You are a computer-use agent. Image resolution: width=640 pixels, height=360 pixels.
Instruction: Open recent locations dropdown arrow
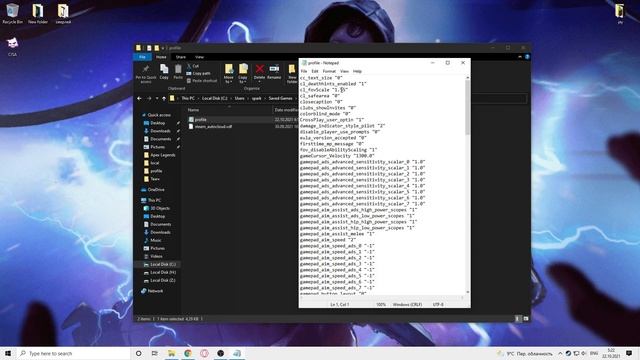tap(157, 98)
